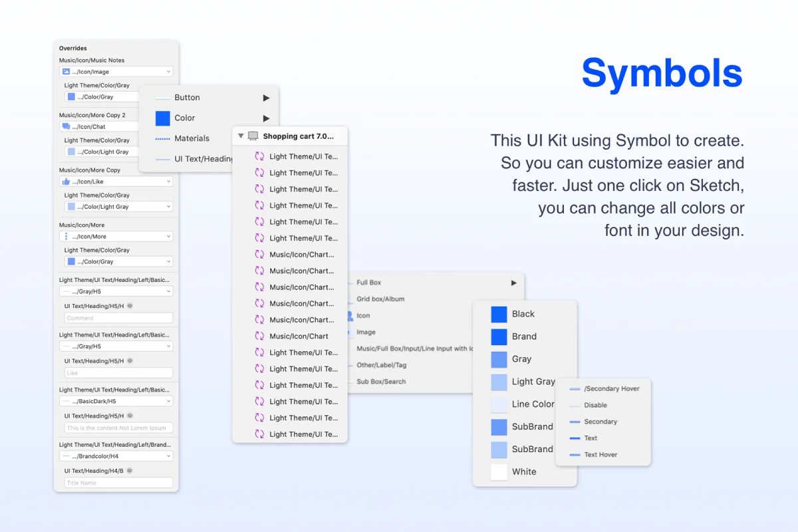Pick the Light Gray swatch in the color list

499,382
